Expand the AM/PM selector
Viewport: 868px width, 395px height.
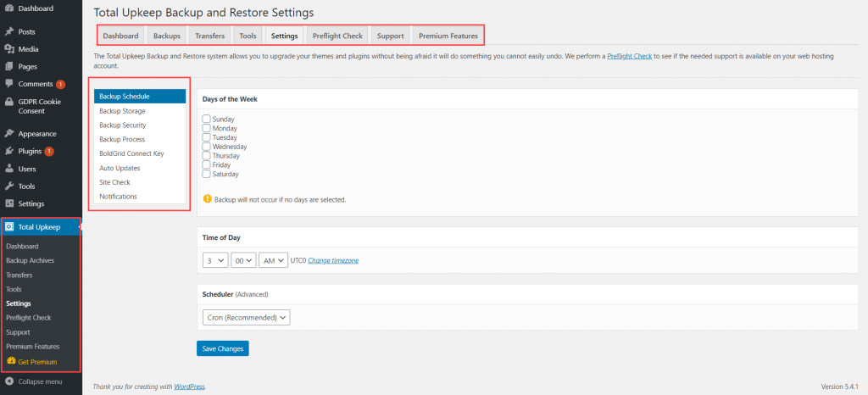click(x=273, y=260)
